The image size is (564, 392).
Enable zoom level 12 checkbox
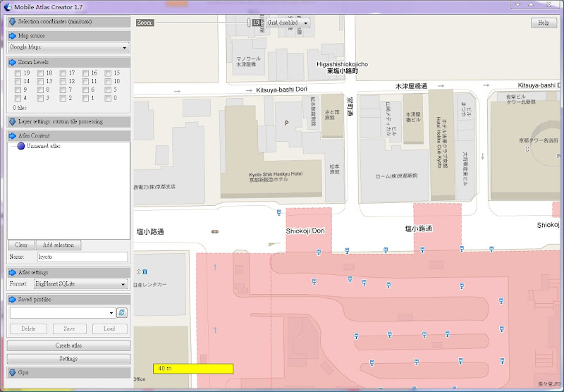pyautogui.click(x=63, y=82)
